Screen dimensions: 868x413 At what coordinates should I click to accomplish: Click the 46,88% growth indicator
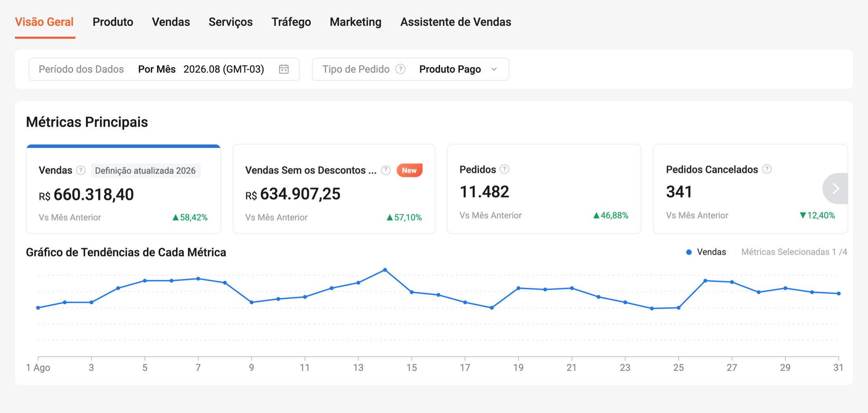611,215
